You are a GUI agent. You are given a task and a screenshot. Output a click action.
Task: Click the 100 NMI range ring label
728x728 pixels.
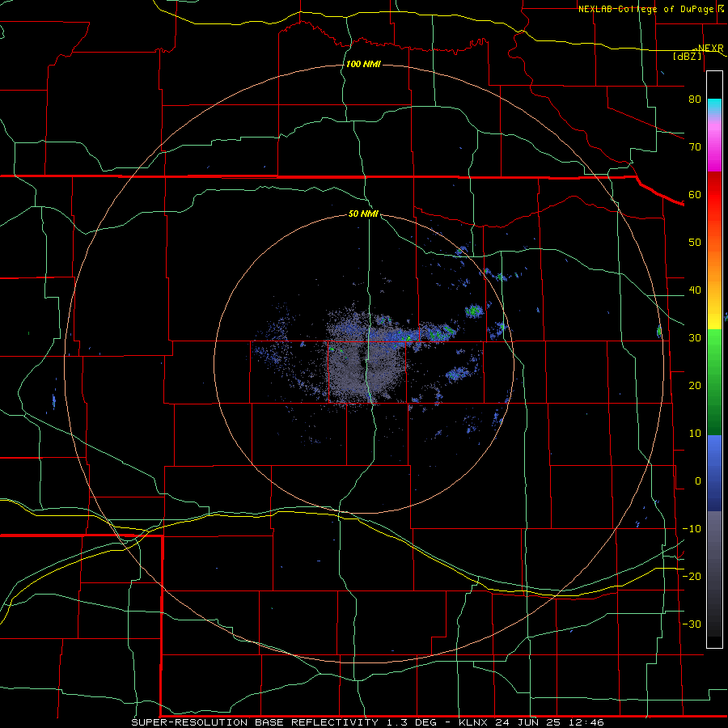363,64
